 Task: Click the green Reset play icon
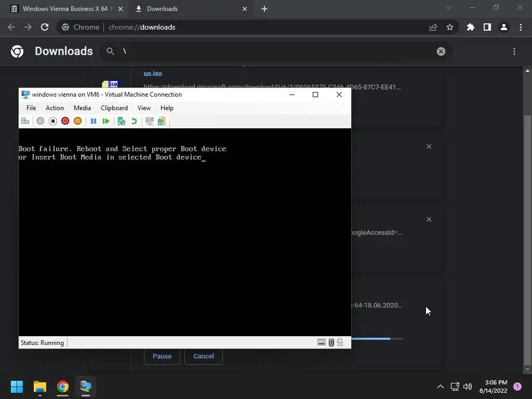click(106, 121)
